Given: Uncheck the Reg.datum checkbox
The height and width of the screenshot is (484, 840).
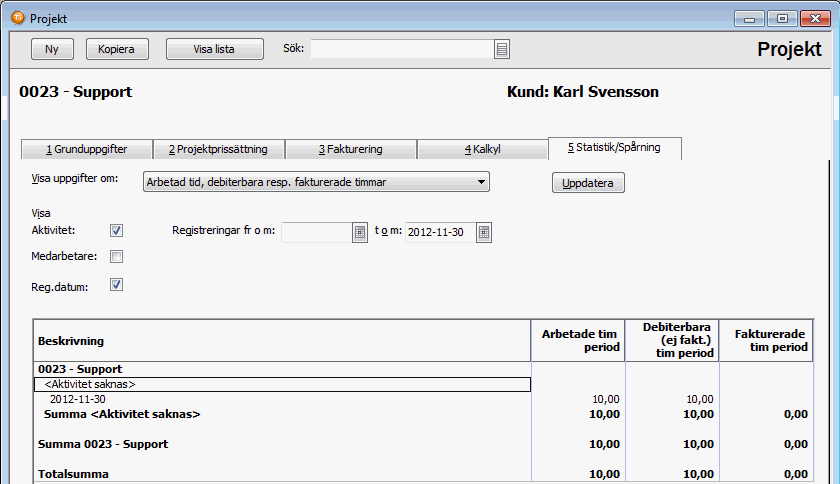Looking at the screenshot, I should [x=117, y=285].
